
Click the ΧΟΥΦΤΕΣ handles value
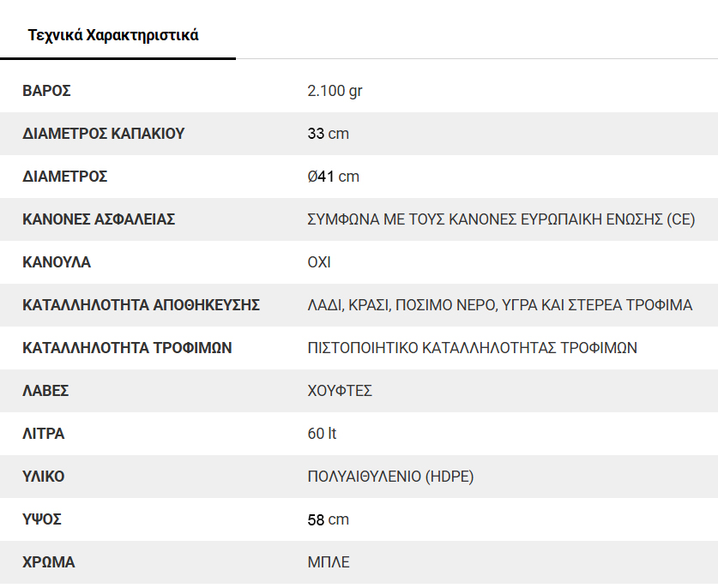tap(340, 391)
